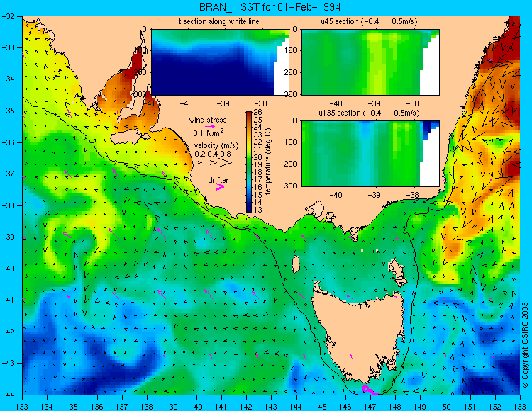The height and width of the screenshot is (411, 532).
Task: Click longitude axis label 139
Action: [172, 406]
